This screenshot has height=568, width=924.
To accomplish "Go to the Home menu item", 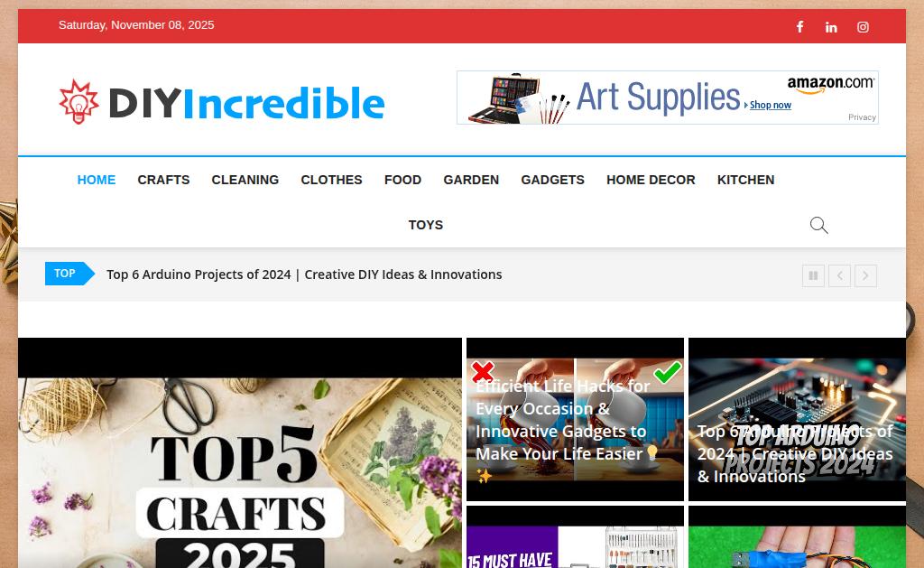I will point(96,180).
